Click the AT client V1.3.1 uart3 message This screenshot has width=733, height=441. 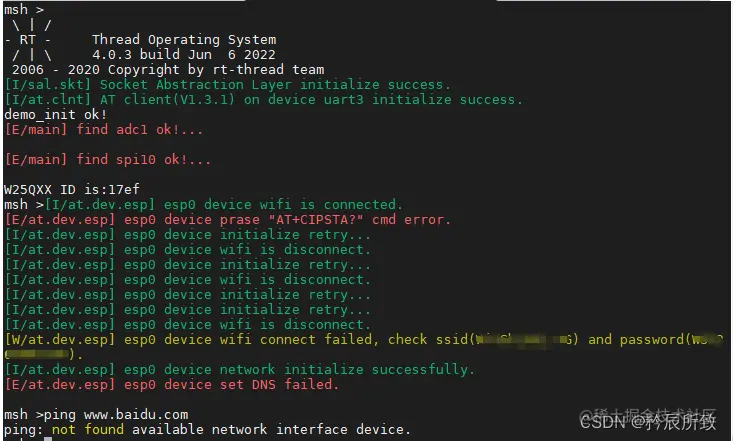[263, 100]
